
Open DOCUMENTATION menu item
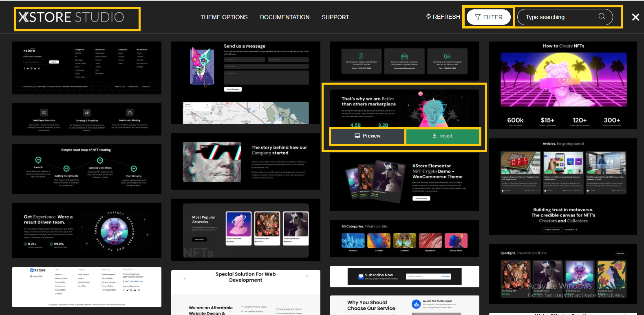[285, 17]
